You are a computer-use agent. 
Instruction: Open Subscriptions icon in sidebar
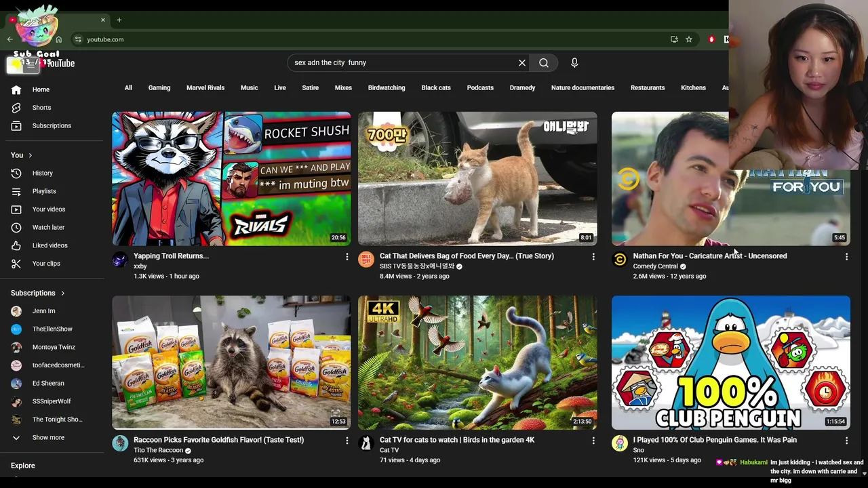16,125
